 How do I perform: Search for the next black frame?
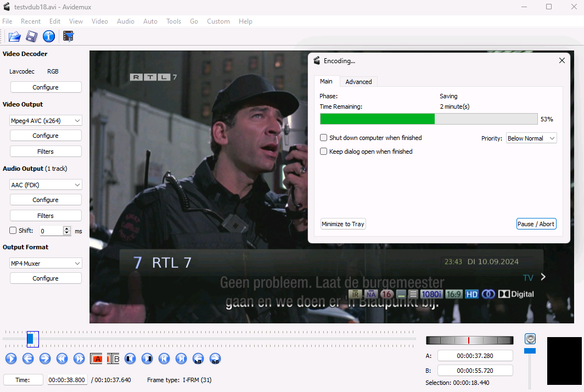coord(147,359)
